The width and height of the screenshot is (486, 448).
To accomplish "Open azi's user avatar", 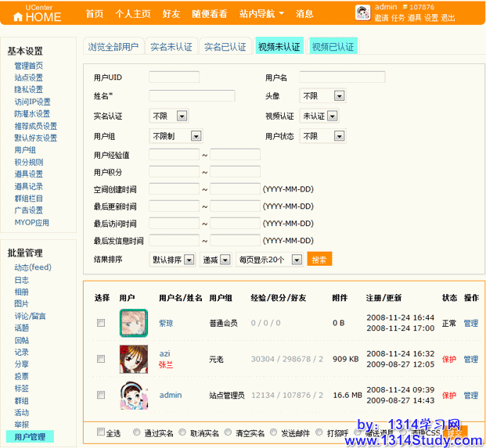I will (x=133, y=359).
